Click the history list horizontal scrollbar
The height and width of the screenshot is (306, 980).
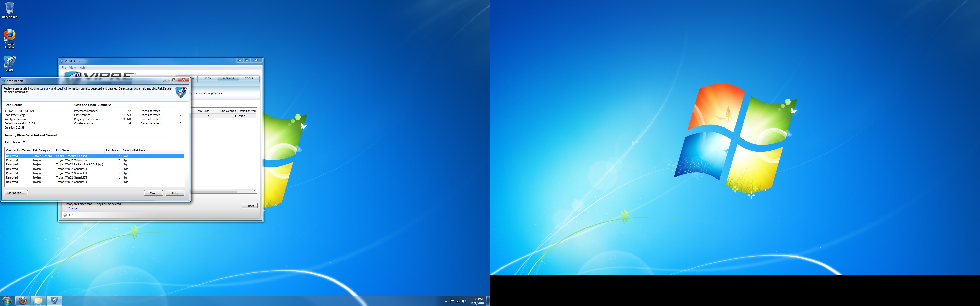(214, 191)
